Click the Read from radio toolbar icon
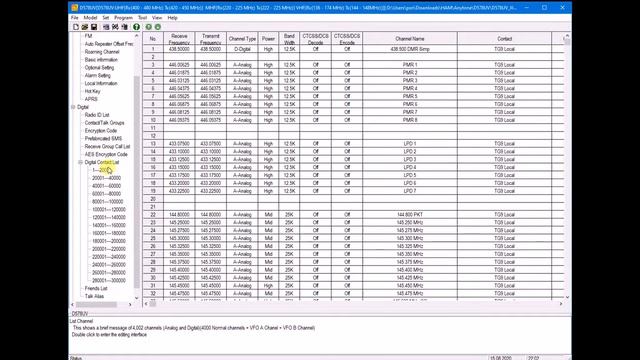 106,27
